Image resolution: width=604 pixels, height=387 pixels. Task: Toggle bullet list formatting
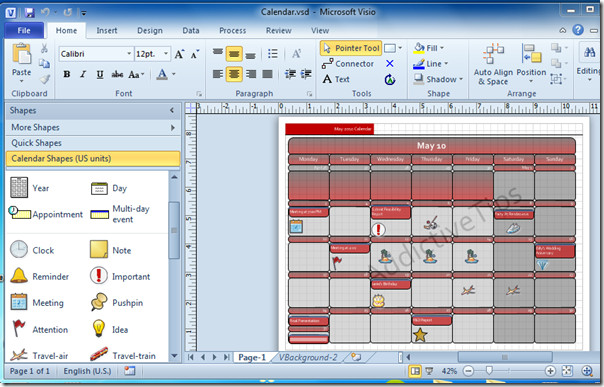coord(273,54)
